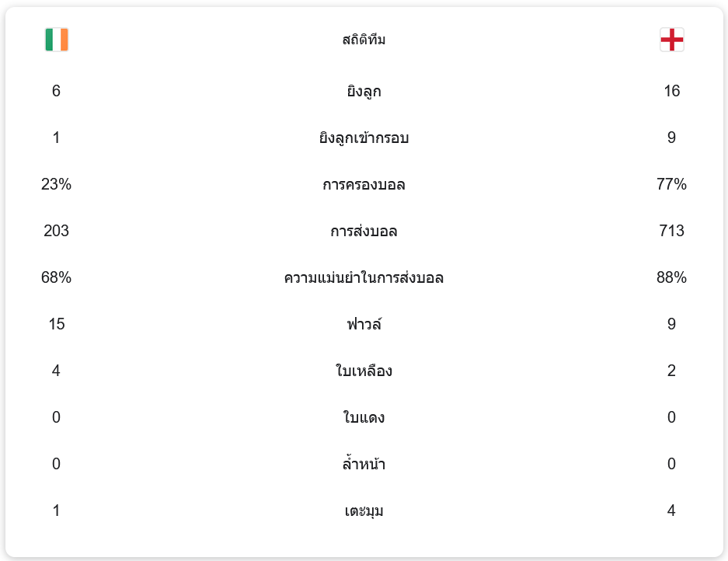The width and height of the screenshot is (728, 561).
Task: Click the England flag icon
Action: pyautogui.click(x=671, y=40)
